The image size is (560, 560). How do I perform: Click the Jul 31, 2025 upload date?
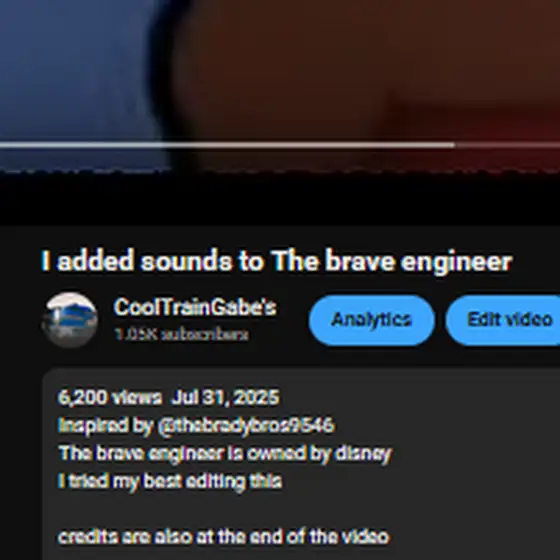point(225,397)
